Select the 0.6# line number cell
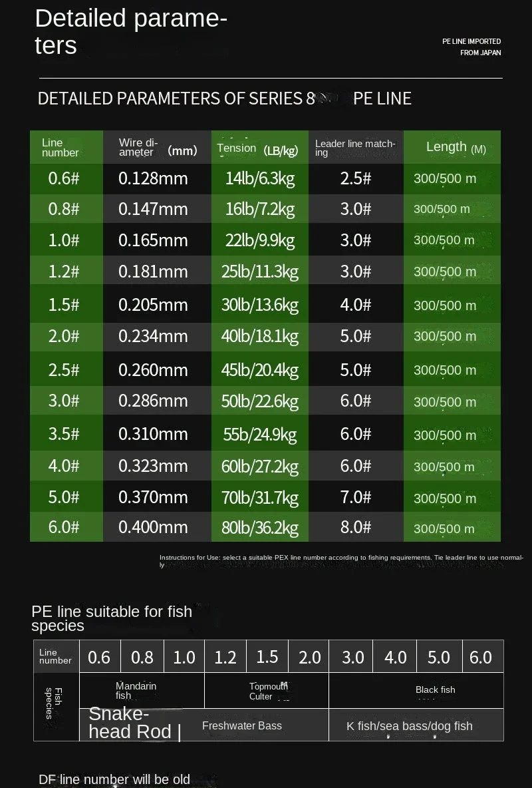 tap(66, 178)
